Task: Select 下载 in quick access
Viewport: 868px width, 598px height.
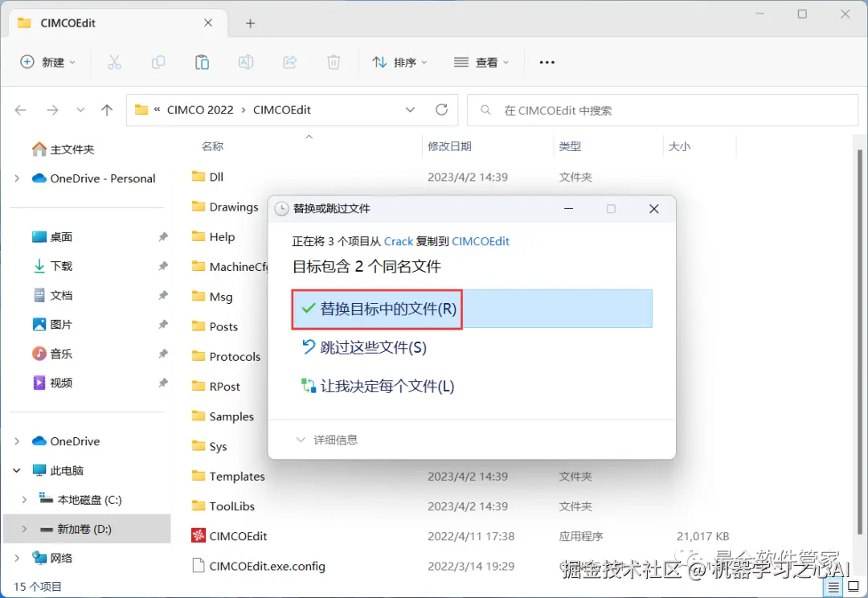Action: pyautogui.click(x=52, y=266)
